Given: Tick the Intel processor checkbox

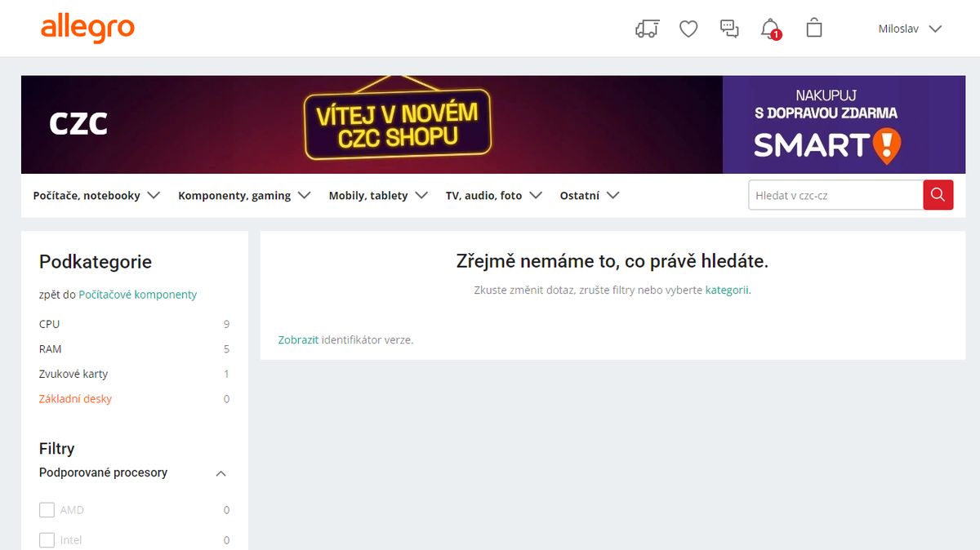Looking at the screenshot, I should coord(47,540).
